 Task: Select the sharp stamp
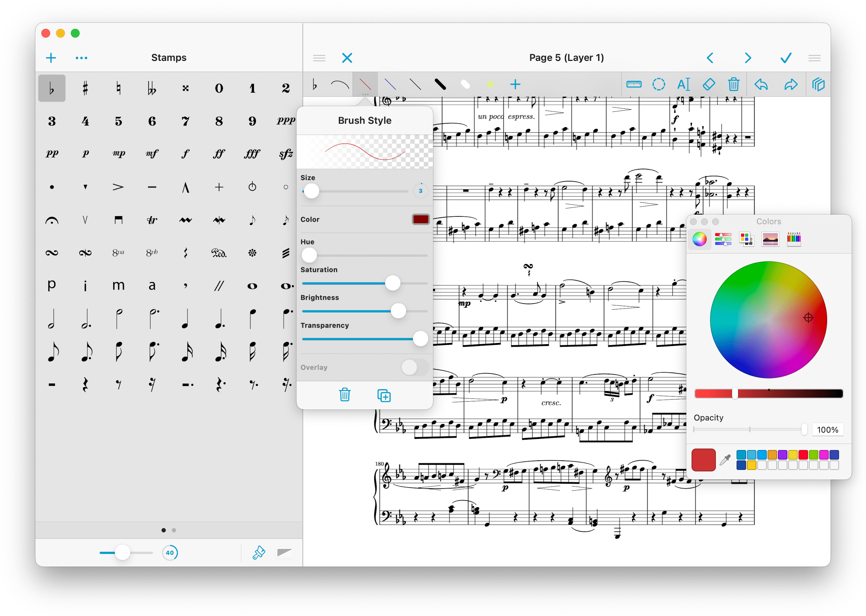point(85,88)
